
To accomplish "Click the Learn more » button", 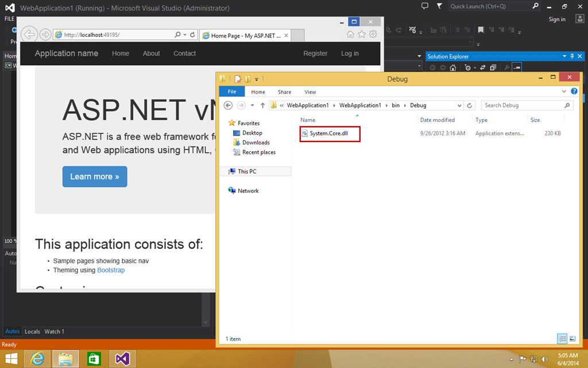I will 95,177.
